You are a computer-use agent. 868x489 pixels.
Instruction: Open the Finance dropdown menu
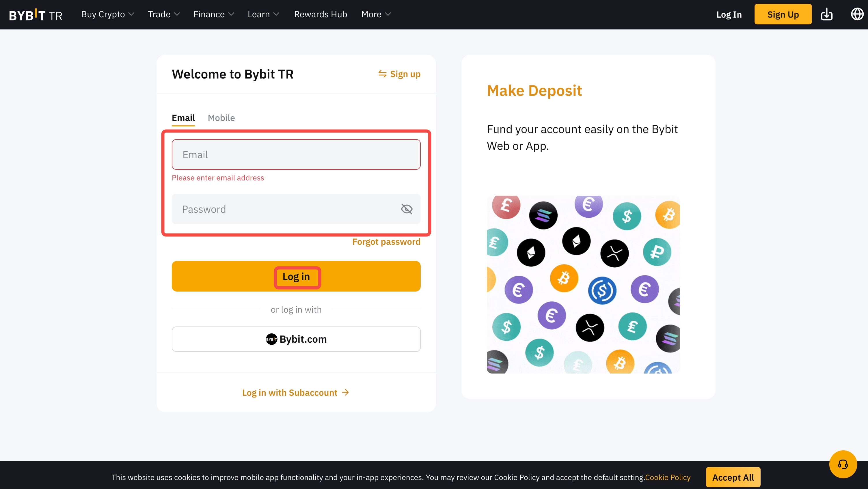coord(213,14)
